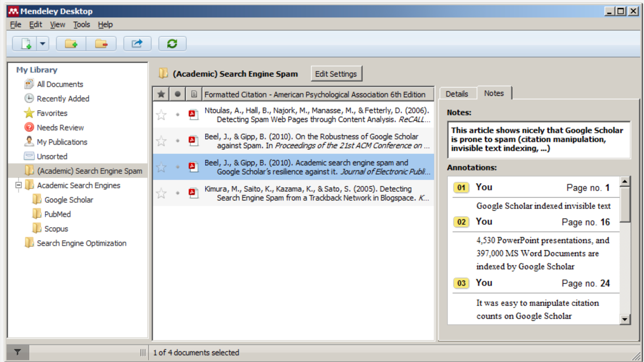
Task: Open annotation 03 badge
Action: pyautogui.click(x=461, y=283)
